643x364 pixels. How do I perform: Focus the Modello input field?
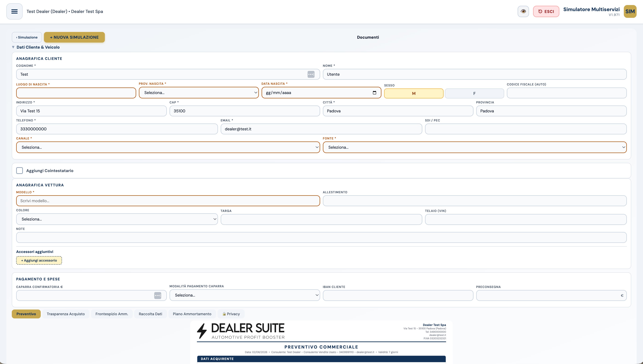(168, 201)
